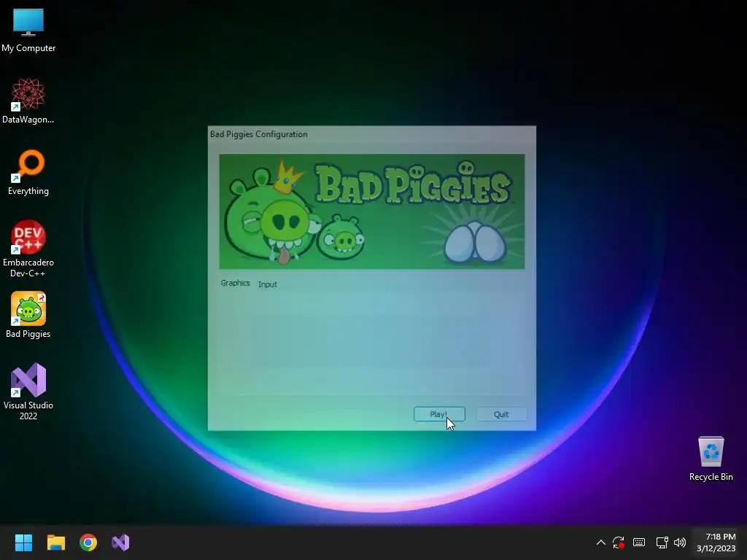Click the Bad Piggies Configuration title bar
Image resolution: width=747 pixels, height=560 pixels.
pyautogui.click(x=371, y=134)
